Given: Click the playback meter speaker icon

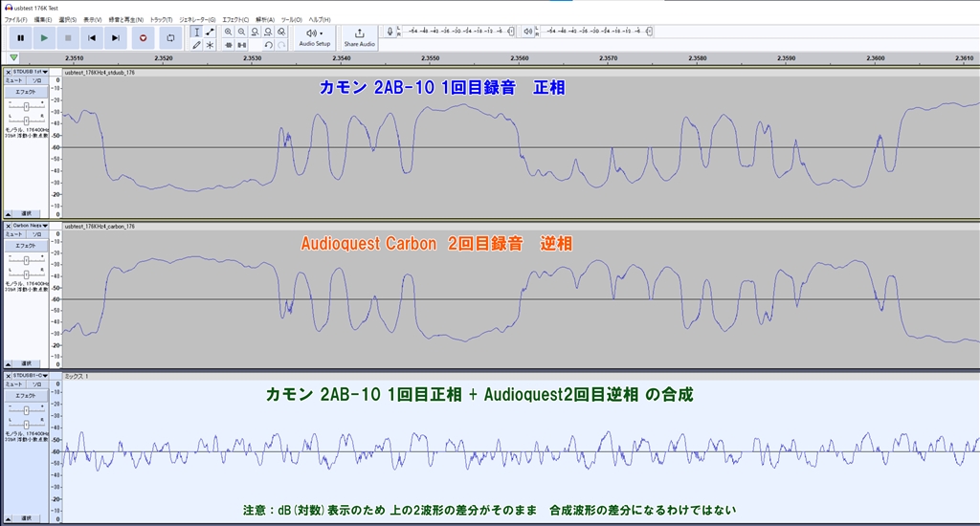Looking at the screenshot, I should 528,32.
